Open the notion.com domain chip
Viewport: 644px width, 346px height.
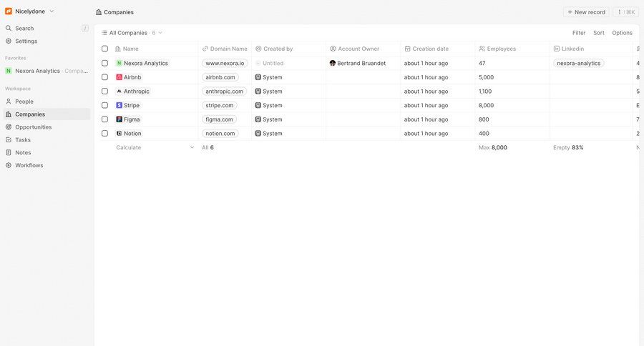pos(220,134)
